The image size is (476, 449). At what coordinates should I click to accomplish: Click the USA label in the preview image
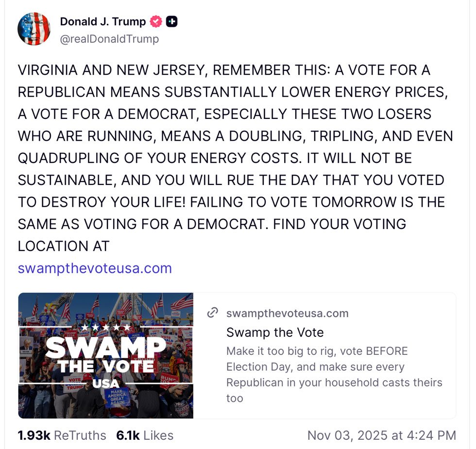pos(105,383)
